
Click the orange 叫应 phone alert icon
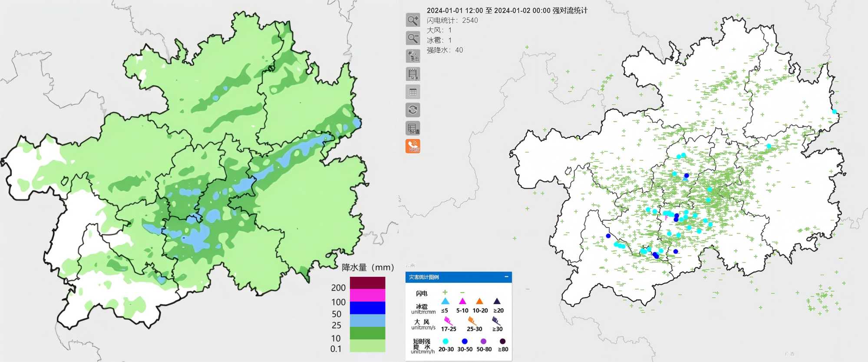(x=413, y=146)
